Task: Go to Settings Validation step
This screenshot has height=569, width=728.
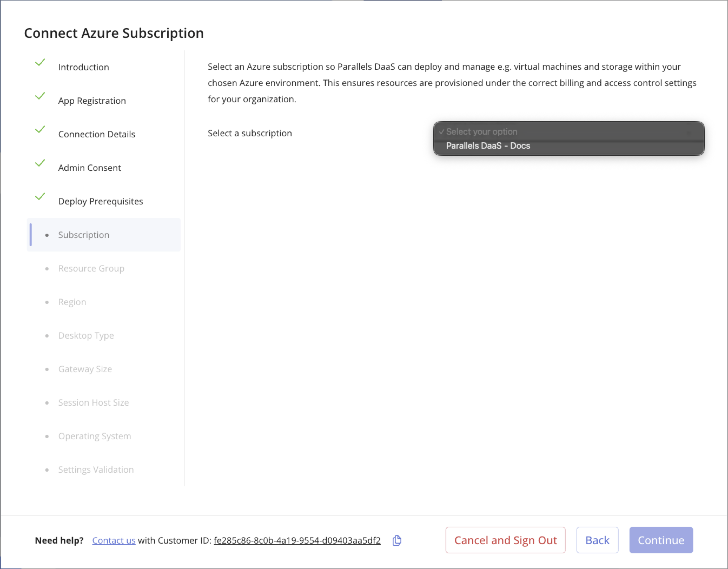Action: pyautogui.click(x=96, y=470)
